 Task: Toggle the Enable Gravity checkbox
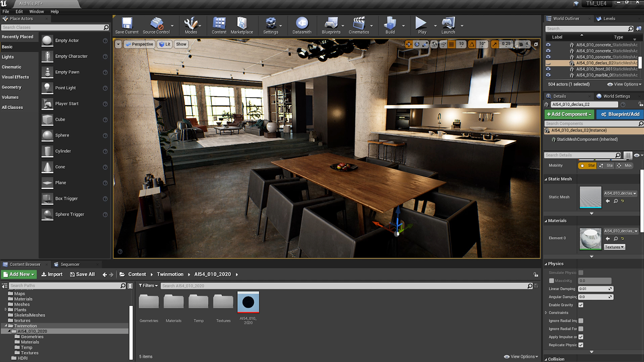pyautogui.click(x=581, y=305)
